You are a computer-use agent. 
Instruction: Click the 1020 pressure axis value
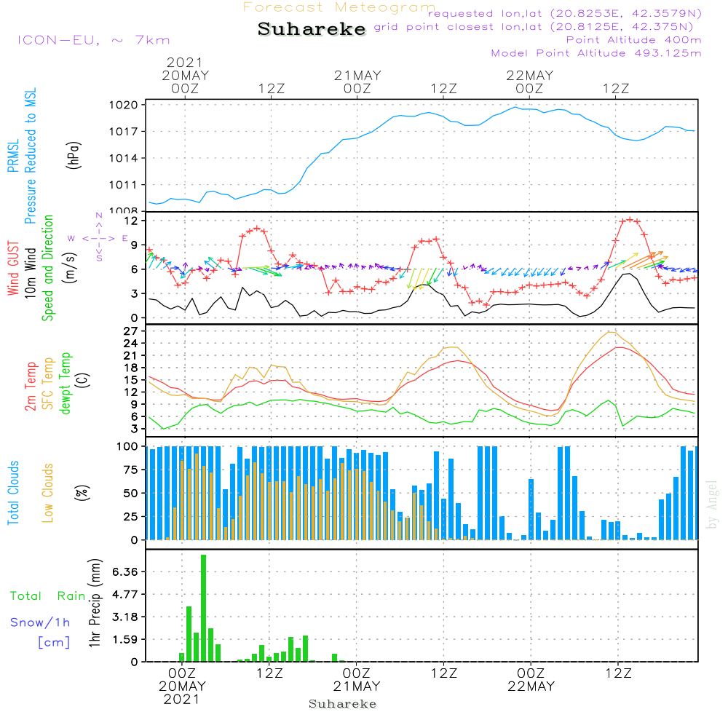pyautogui.click(x=124, y=105)
